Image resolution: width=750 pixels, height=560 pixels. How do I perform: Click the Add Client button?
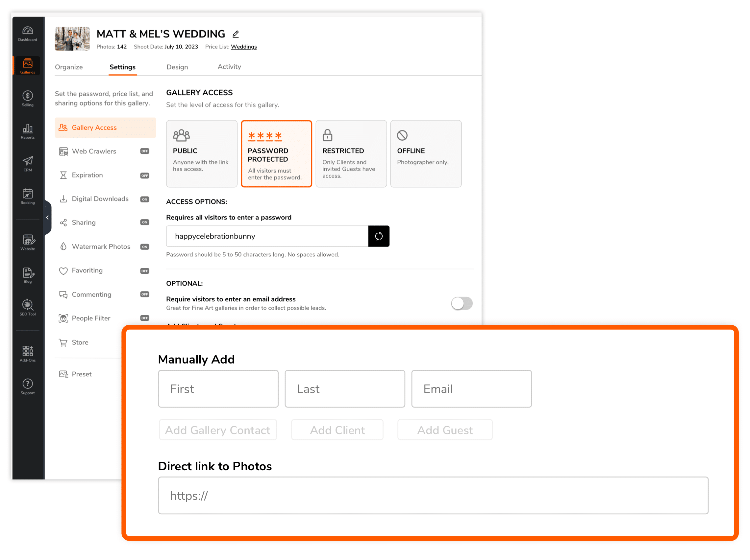[337, 430]
